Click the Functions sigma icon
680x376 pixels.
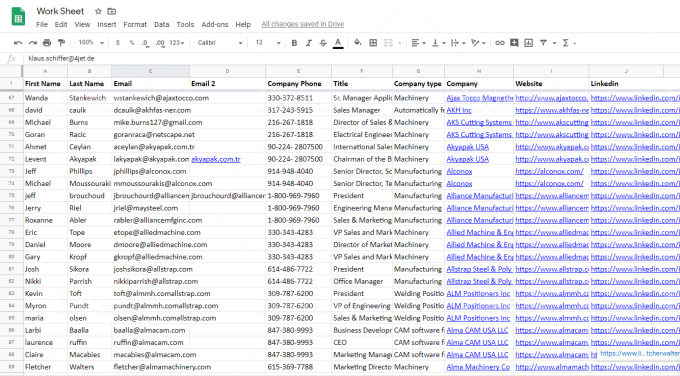click(566, 43)
